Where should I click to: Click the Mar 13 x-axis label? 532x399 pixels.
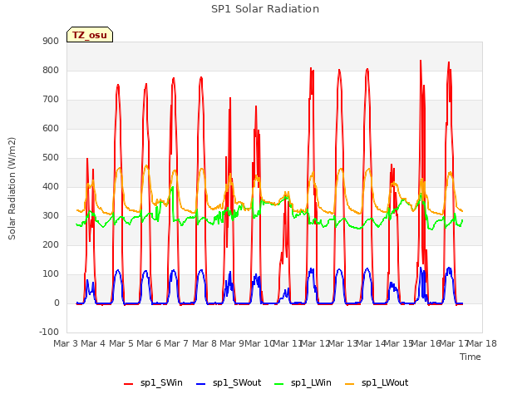point(343,343)
